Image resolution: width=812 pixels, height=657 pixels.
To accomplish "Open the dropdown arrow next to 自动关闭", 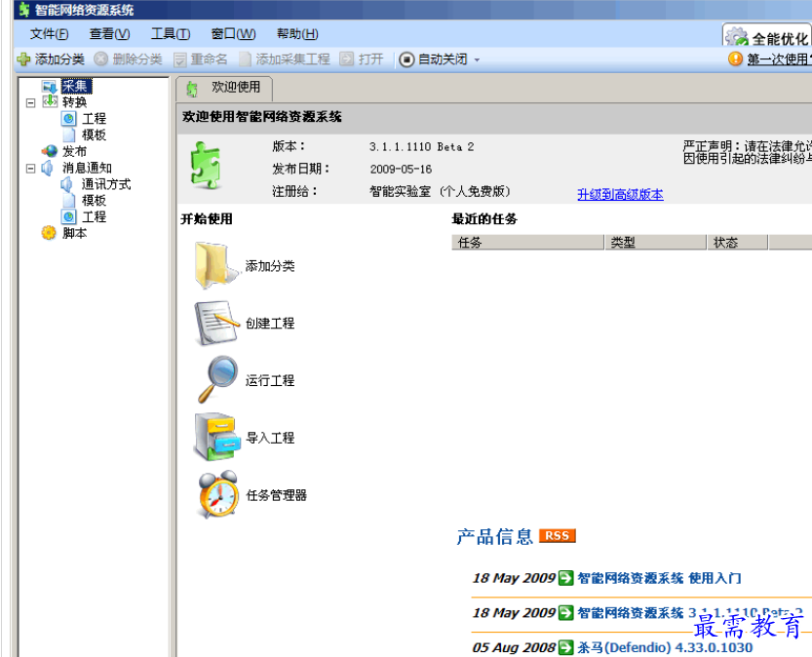I will (477, 60).
